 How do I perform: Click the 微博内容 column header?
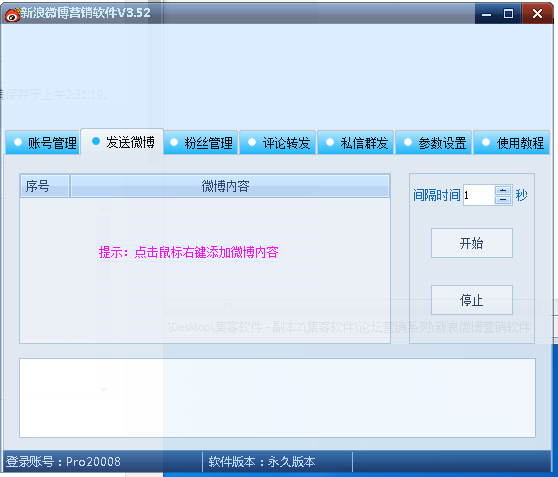[x=230, y=186]
